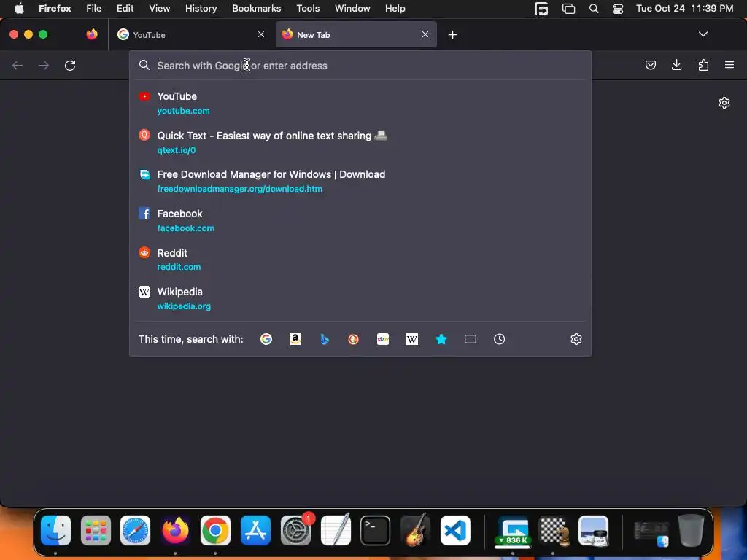Open the Window menu
747x560 pixels.
point(352,8)
